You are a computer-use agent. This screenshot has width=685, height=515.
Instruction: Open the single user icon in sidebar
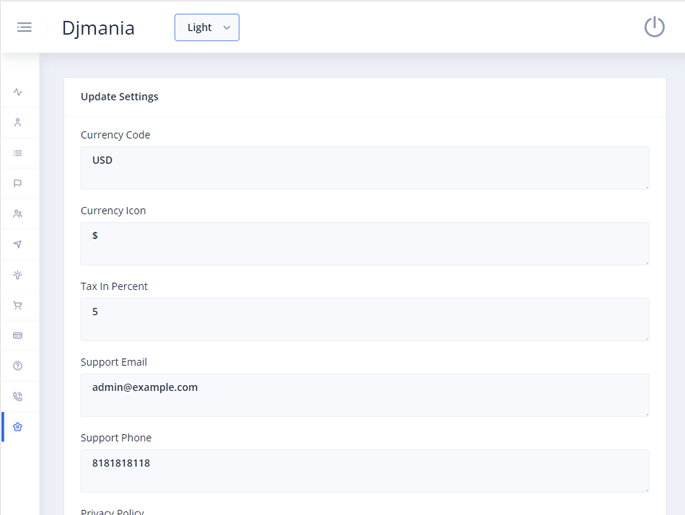click(18, 122)
